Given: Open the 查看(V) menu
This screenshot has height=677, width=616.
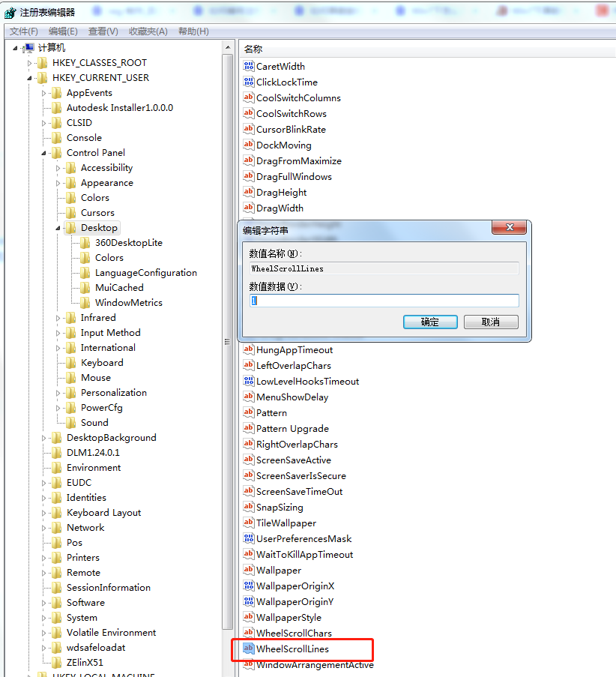Looking at the screenshot, I should 103,31.
